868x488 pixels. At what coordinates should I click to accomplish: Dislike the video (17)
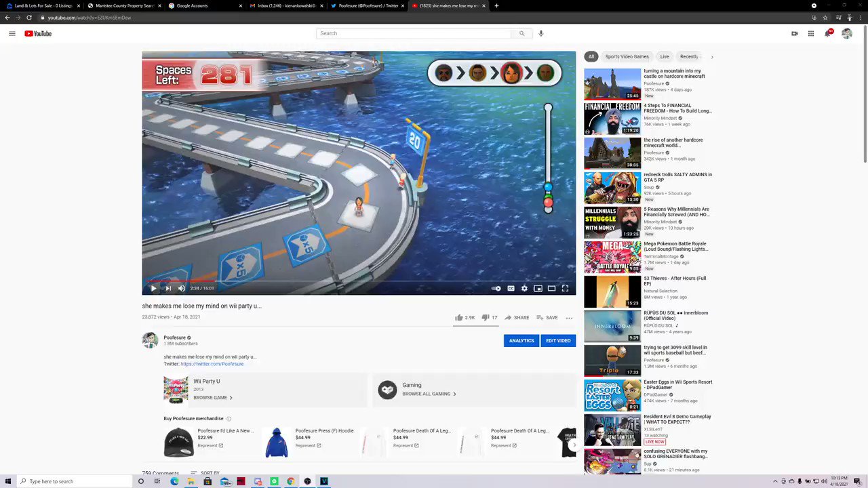(489, 317)
